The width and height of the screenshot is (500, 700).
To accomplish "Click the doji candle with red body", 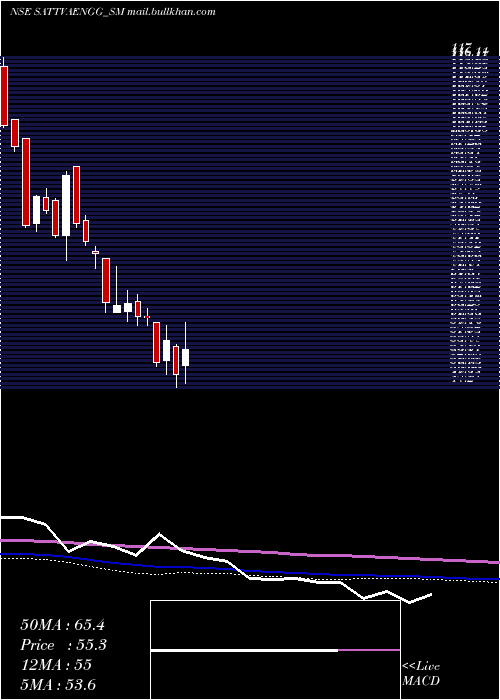I will (x=95, y=252).
